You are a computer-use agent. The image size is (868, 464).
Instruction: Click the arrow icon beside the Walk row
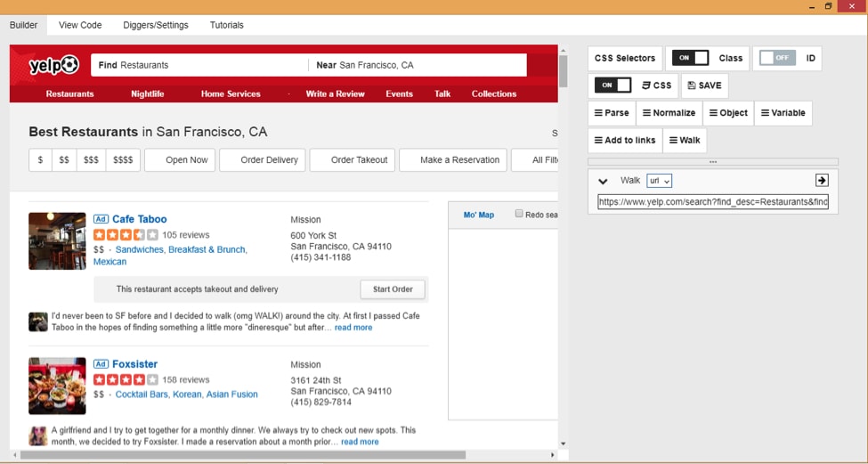point(822,180)
